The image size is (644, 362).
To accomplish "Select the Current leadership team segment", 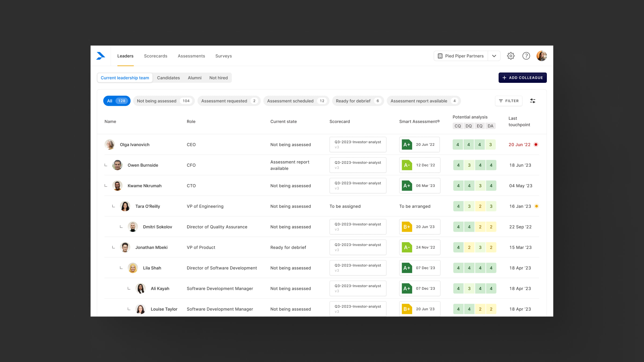I will [x=125, y=78].
